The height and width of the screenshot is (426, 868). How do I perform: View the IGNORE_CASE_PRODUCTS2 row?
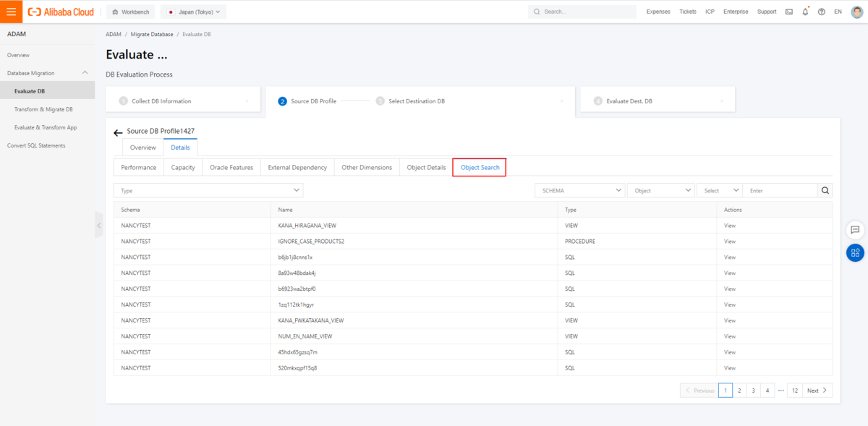730,242
